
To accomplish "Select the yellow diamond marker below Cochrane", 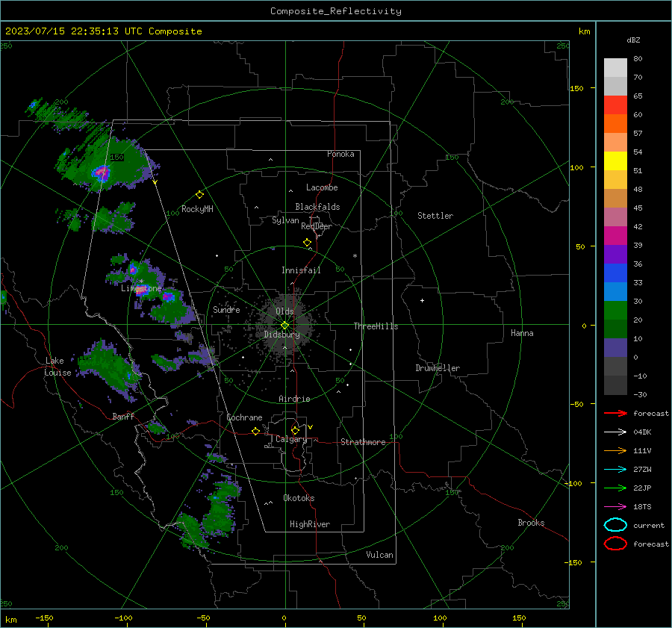I will coord(256,431).
